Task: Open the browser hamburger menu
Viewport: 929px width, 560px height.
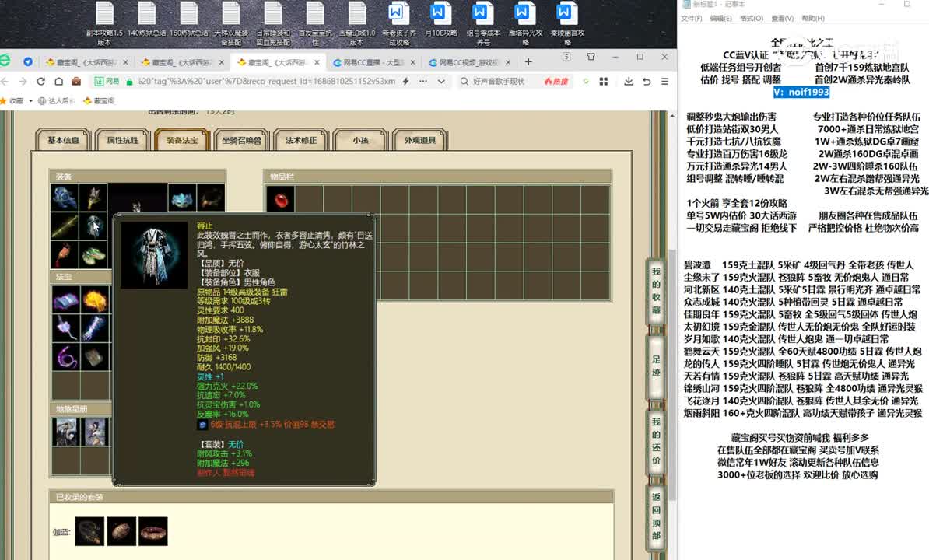Action: pos(666,81)
